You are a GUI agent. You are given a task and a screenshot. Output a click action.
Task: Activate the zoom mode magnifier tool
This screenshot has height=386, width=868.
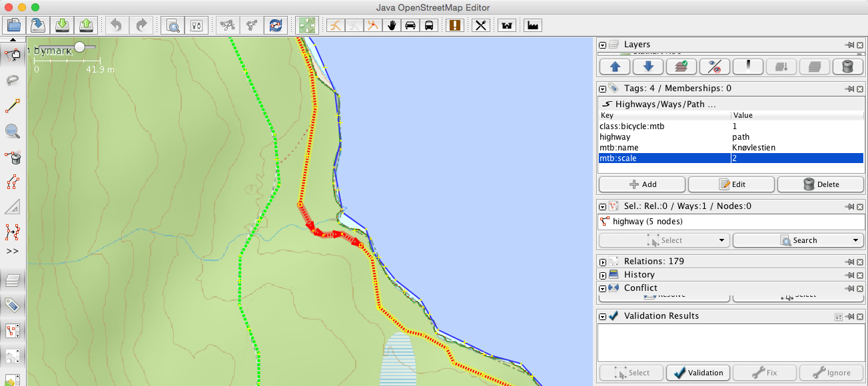pos(13,131)
